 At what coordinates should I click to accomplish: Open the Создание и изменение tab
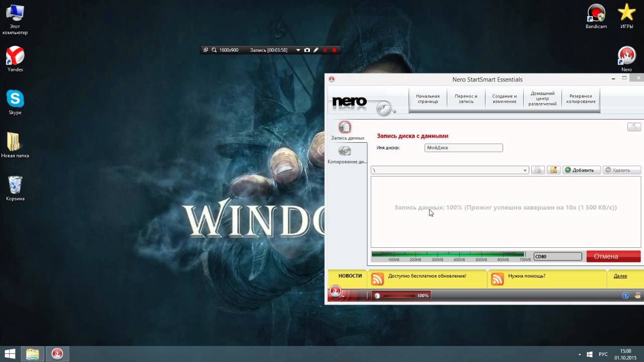pos(504,99)
